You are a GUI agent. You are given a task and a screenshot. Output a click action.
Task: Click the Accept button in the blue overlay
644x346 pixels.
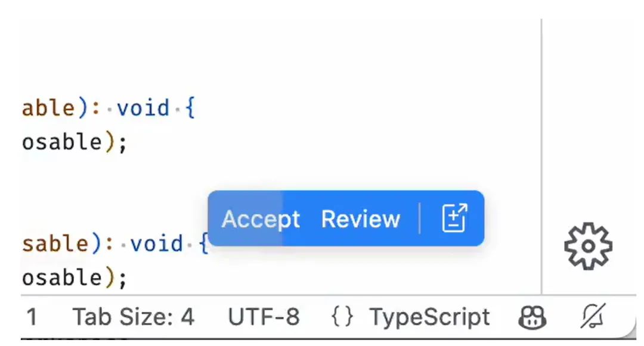click(x=261, y=219)
